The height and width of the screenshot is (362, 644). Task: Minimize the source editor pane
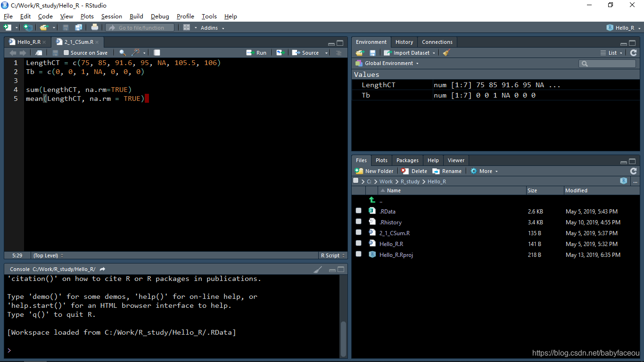pos(332,43)
